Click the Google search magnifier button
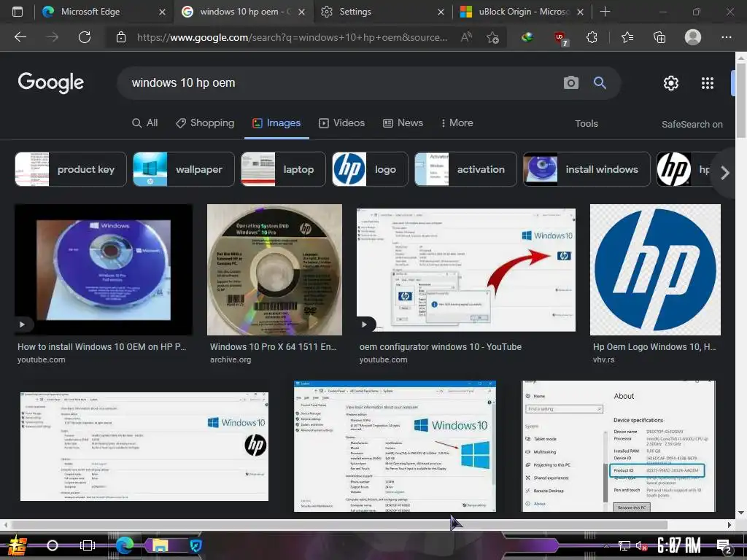747x560 pixels. click(x=600, y=83)
